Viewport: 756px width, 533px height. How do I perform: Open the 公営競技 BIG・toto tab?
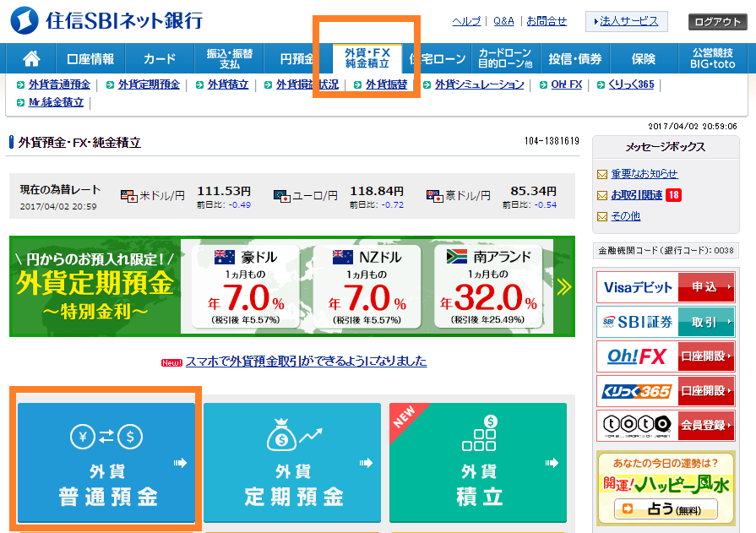(713, 59)
